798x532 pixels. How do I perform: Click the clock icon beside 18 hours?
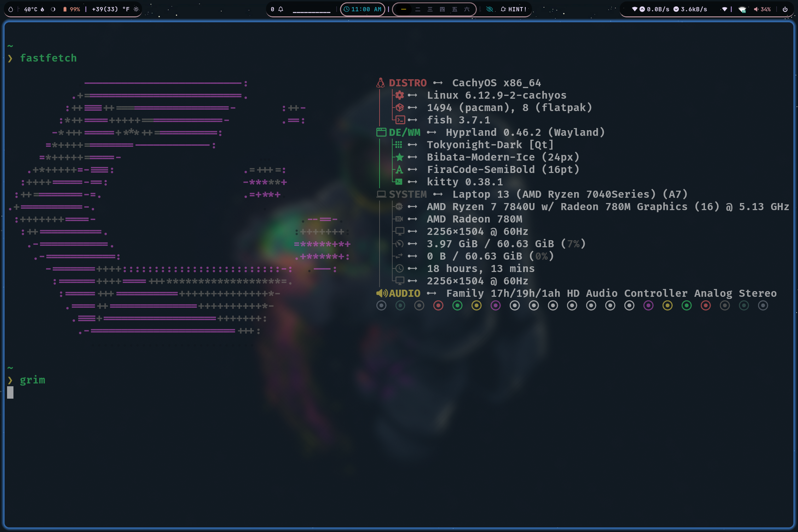click(x=399, y=268)
